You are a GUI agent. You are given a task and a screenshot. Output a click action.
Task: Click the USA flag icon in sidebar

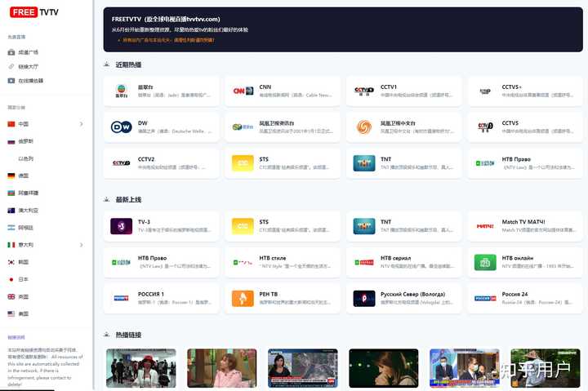pos(11,313)
